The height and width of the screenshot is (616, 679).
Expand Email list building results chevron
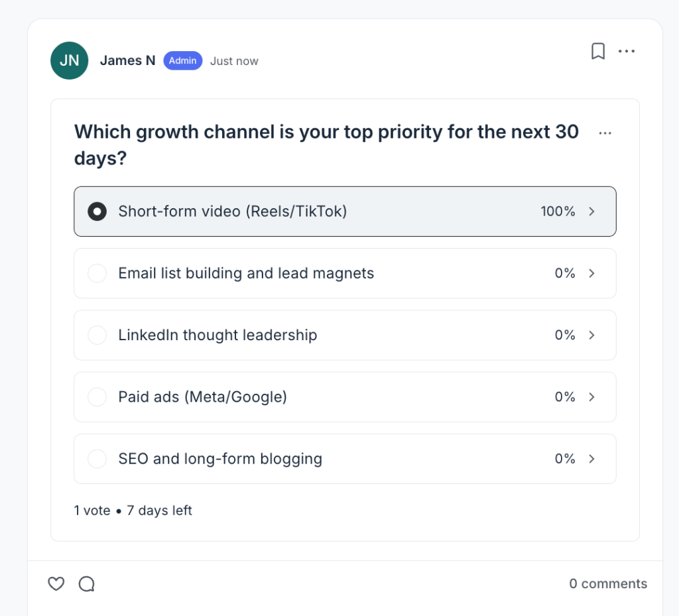click(592, 273)
